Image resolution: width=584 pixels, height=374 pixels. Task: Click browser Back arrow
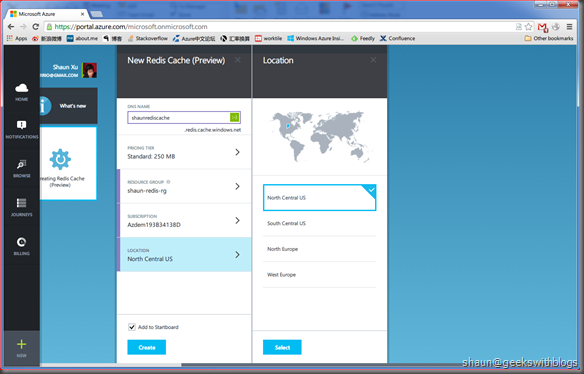click(x=11, y=27)
